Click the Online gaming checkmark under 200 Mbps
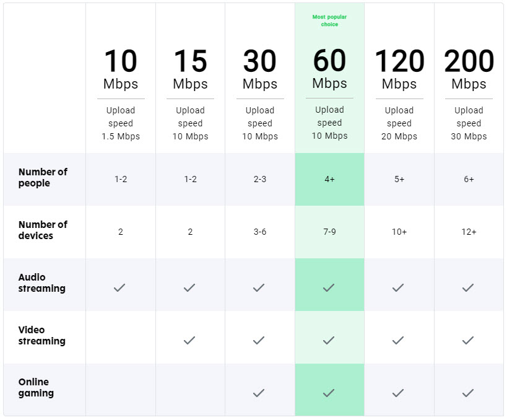The width and height of the screenshot is (507, 420). pyautogui.click(x=468, y=393)
